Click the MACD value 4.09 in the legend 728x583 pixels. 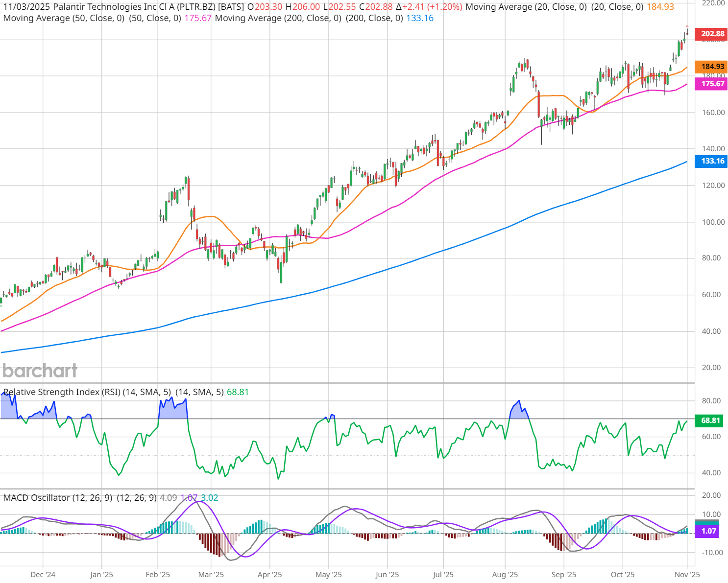[x=169, y=498]
